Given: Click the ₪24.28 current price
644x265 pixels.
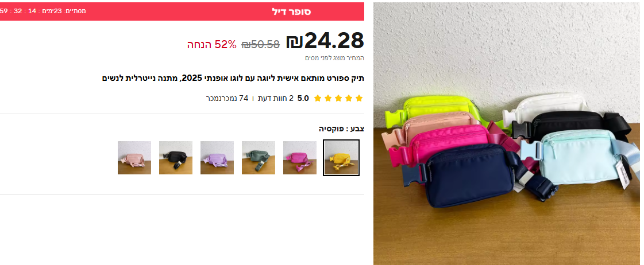Looking at the screenshot, I should click(325, 41).
